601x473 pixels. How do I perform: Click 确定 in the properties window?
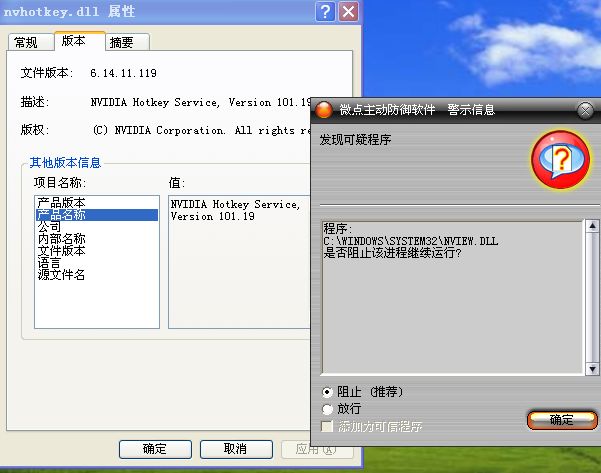pyautogui.click(x=155, y=449)
